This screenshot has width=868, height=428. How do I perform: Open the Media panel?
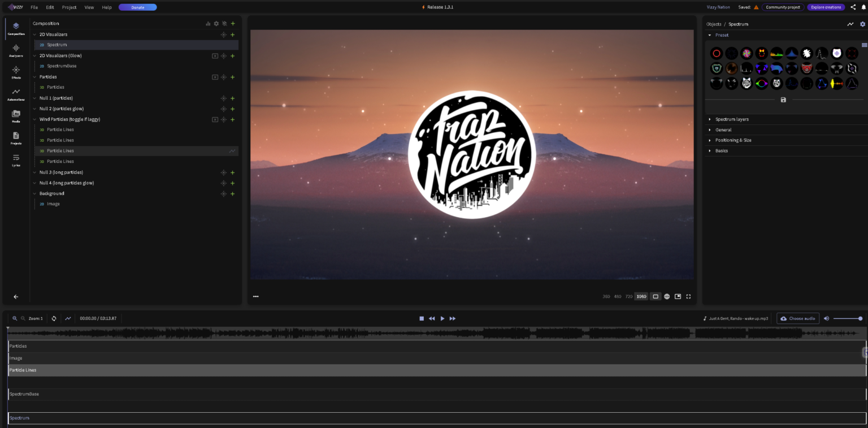[x=16, y=115]
